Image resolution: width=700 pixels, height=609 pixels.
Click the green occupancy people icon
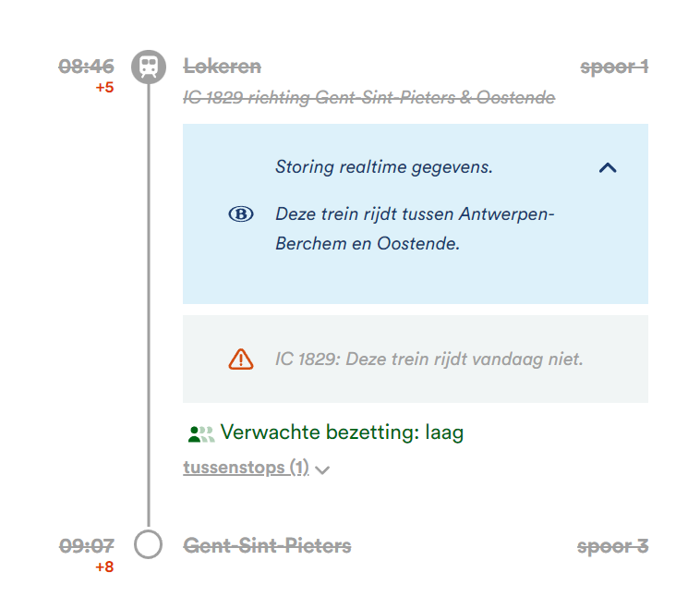[x=200, y=432]
